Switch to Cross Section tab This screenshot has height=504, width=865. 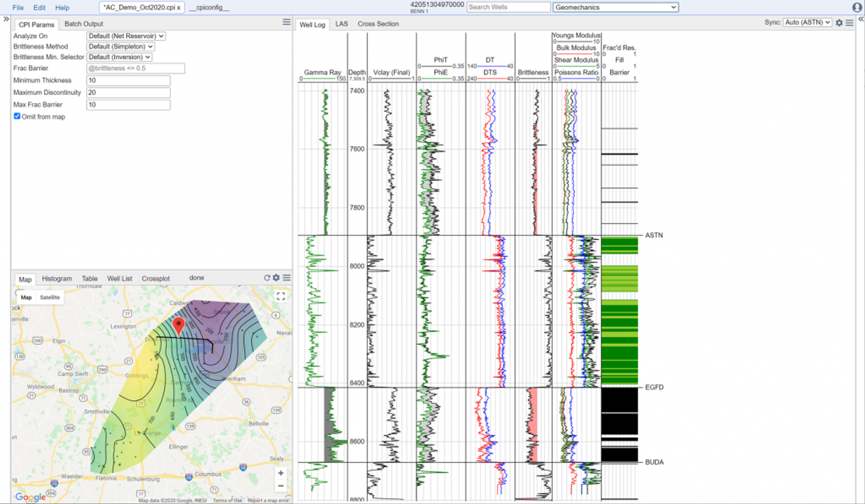click(378, 24)
